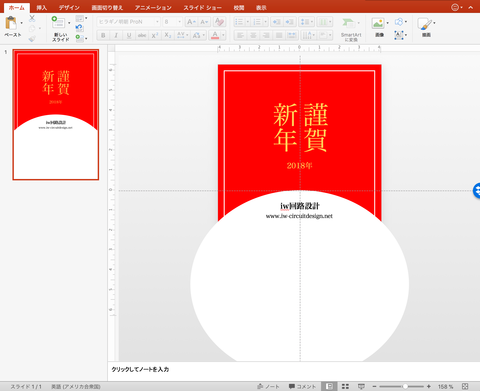This screenshot has height=391, width=480.
Task: Open the notes pane with ノート
Action: 268,386
